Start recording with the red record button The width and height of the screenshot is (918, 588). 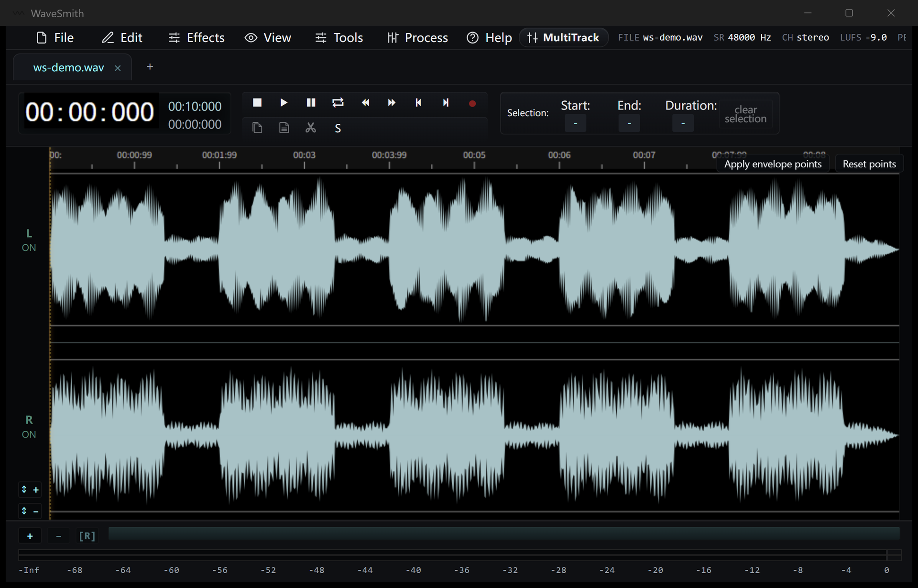(x=472, y=103)
